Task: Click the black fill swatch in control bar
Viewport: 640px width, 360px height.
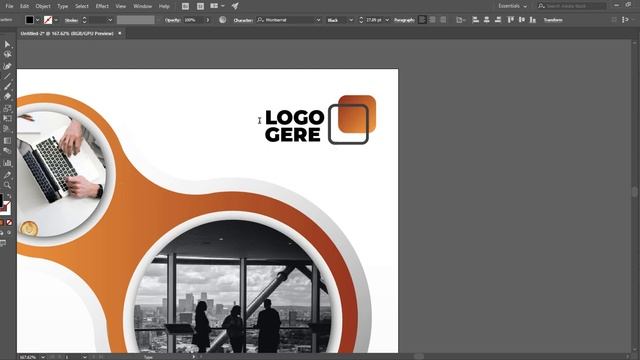Action: 29,20
